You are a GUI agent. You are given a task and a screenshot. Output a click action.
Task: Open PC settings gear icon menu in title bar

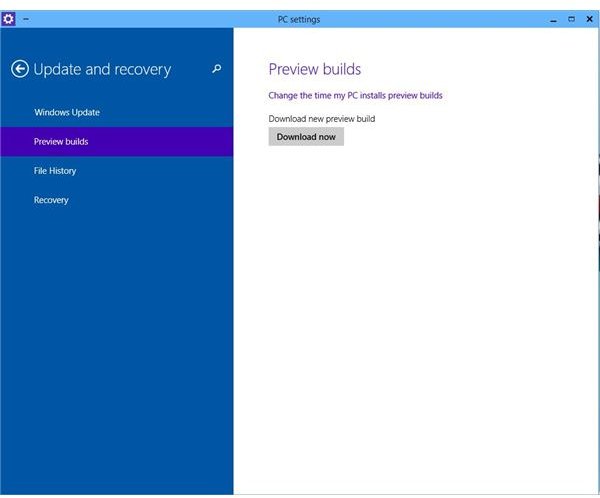(x=8, y=19)
